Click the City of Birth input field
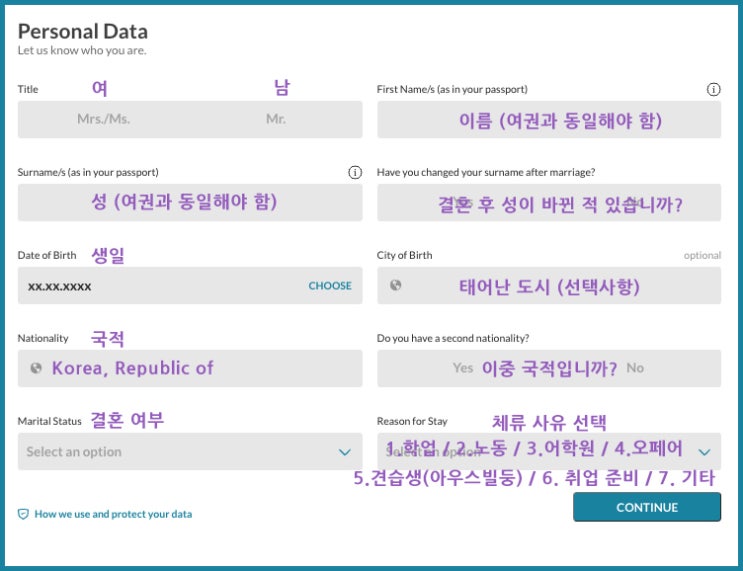Image resolution: width=743 pixels, height=571 pixels. click(x=549, y=285)
